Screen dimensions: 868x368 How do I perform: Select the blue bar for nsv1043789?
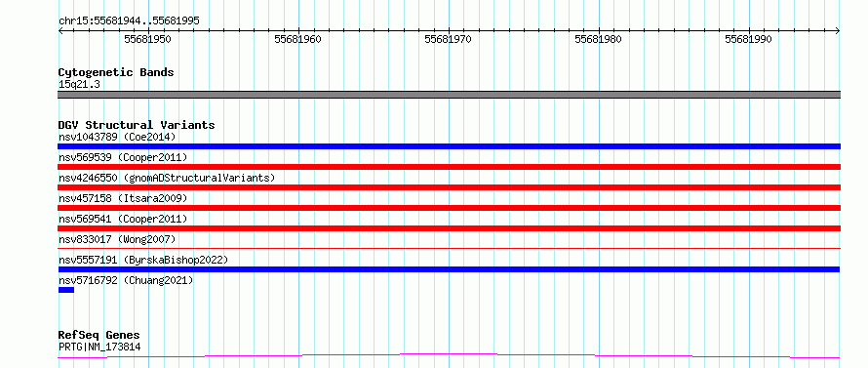[449, 146]
